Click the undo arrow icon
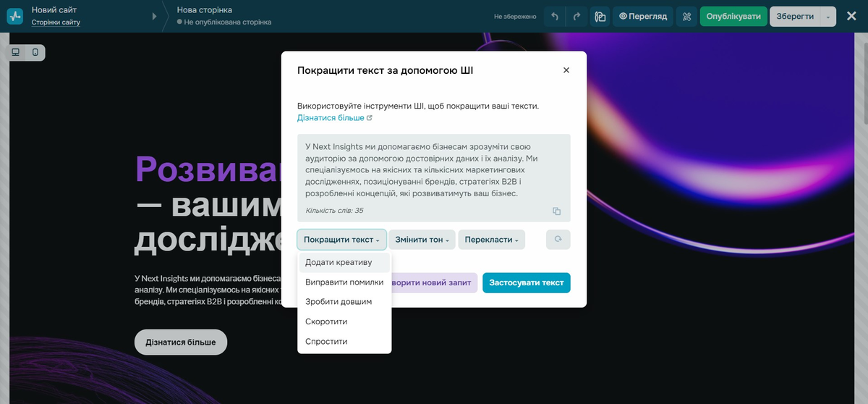This screenshot has height=404, width=868. point(554,16)
